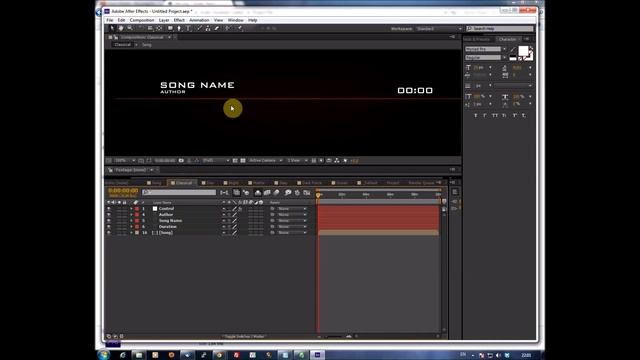This screenshot has width=640, height=360.
Task: Toggle the transparency grid icon in viewer
Action: [x=243, y=160]
